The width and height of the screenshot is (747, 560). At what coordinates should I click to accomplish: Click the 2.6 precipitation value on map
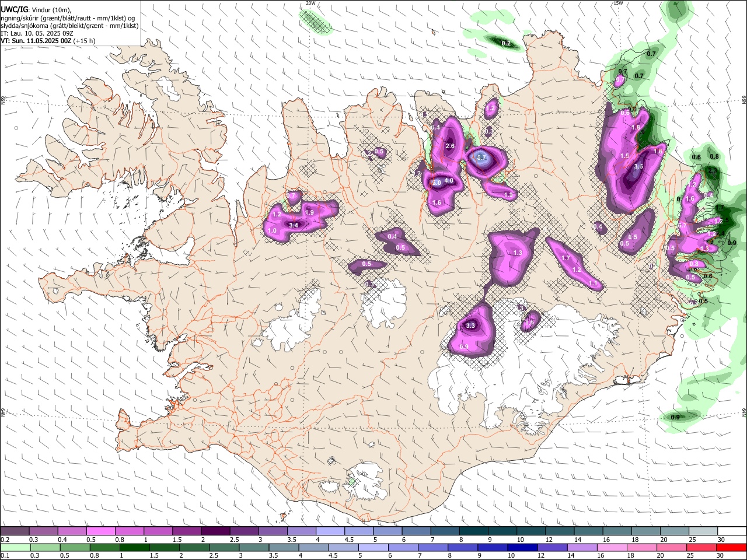(x=450, y=146)
